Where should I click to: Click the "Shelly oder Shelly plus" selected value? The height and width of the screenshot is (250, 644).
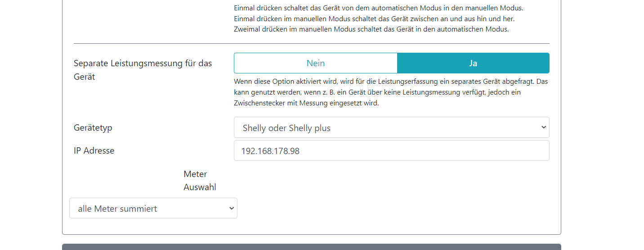click(x=286, y=128)
